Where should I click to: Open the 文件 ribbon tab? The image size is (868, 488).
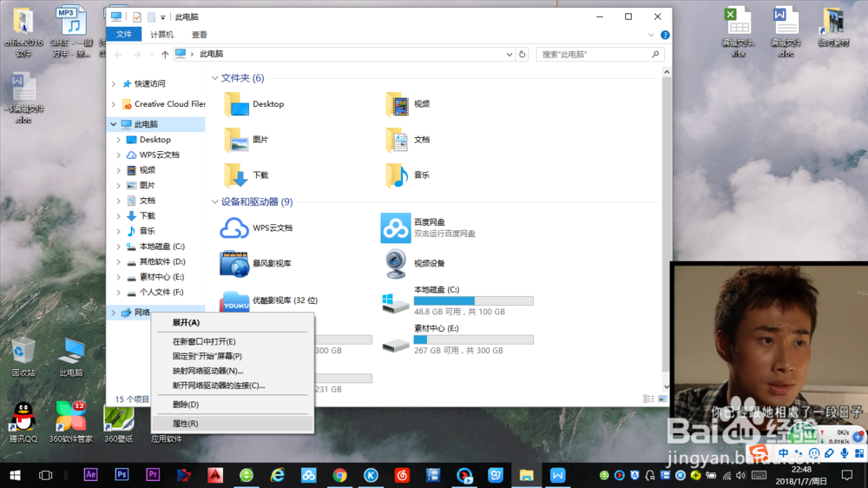tap(124, 35)
